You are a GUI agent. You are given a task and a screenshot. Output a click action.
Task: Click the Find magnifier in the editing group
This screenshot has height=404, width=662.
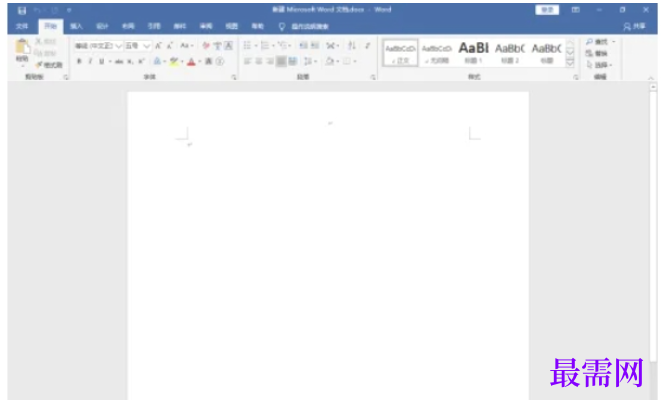pyautogui.click(x=589, y=42)
